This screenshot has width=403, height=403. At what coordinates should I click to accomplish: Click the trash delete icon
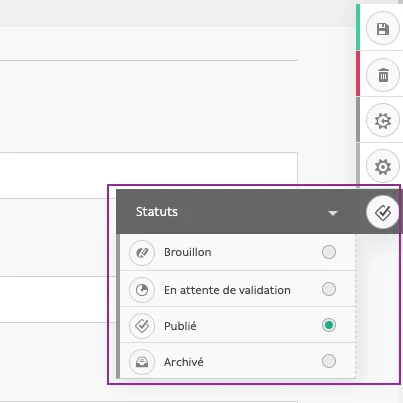(383, 75)
